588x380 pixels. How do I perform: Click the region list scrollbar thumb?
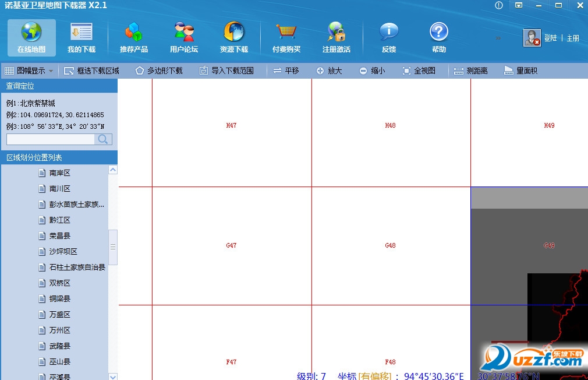113,247
